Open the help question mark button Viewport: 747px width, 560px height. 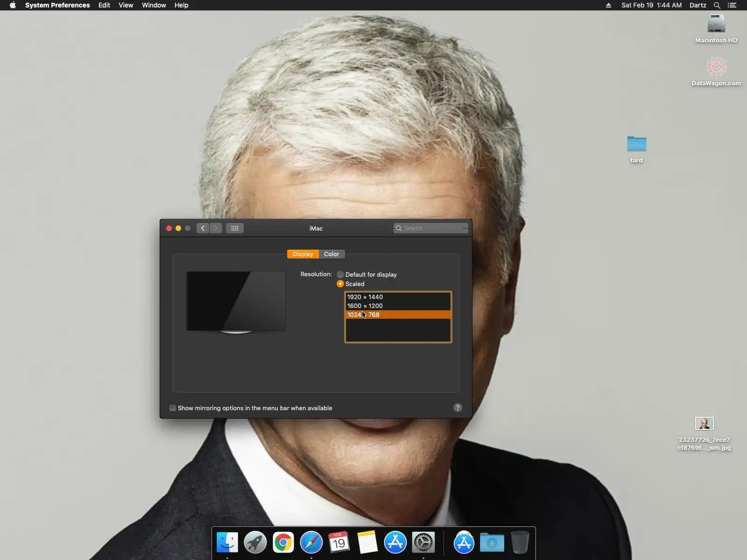[458, 407]
